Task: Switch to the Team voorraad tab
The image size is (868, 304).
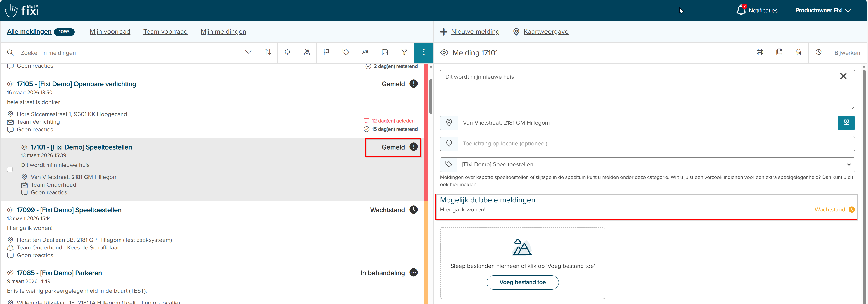Action: click(165, 32)
